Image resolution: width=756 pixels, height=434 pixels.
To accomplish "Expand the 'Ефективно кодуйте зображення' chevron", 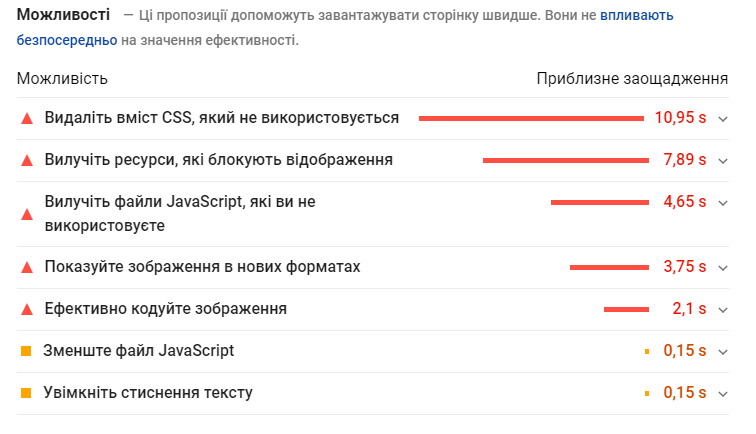I will (724, 309).
